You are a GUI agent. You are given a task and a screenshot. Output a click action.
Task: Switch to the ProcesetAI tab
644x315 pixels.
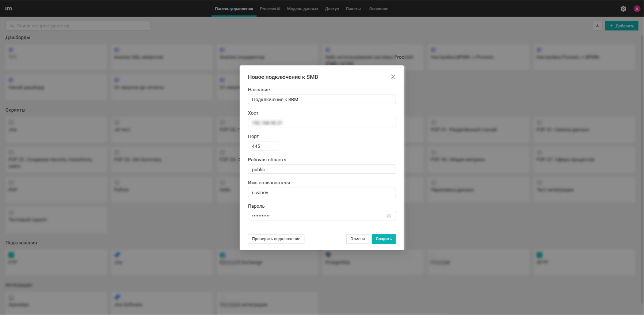[270, 9]
